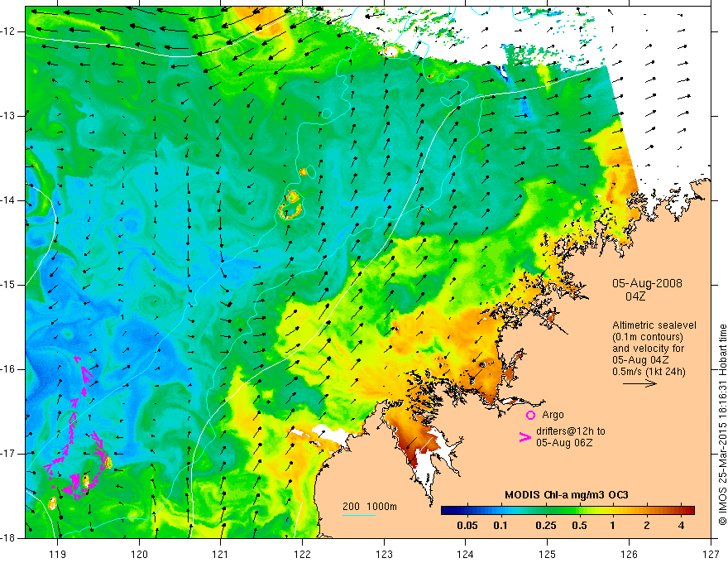Click the '05-Aug 06Z' legend text

pos(564,443)
